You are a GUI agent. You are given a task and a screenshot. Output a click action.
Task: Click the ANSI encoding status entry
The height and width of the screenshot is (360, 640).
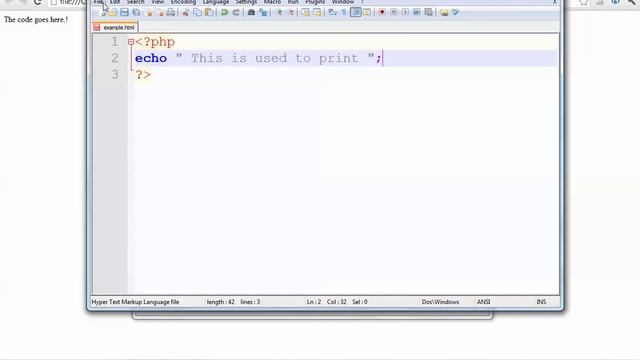(x=483, y=302)
